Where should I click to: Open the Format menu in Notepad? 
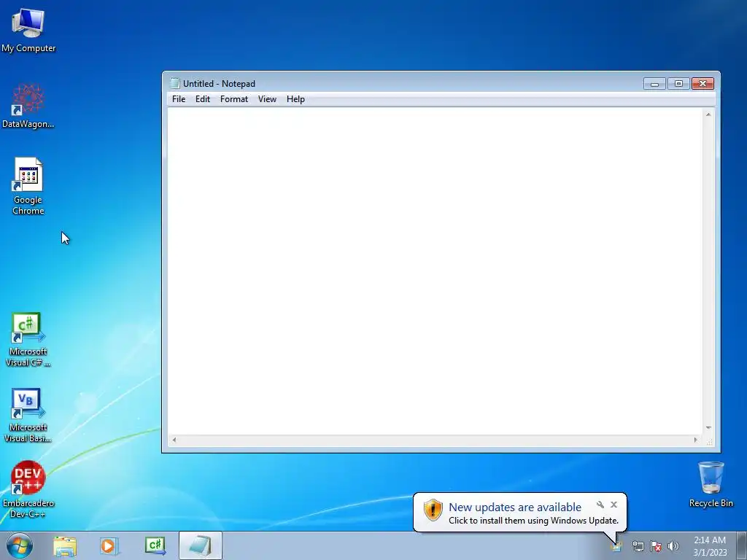234,99
